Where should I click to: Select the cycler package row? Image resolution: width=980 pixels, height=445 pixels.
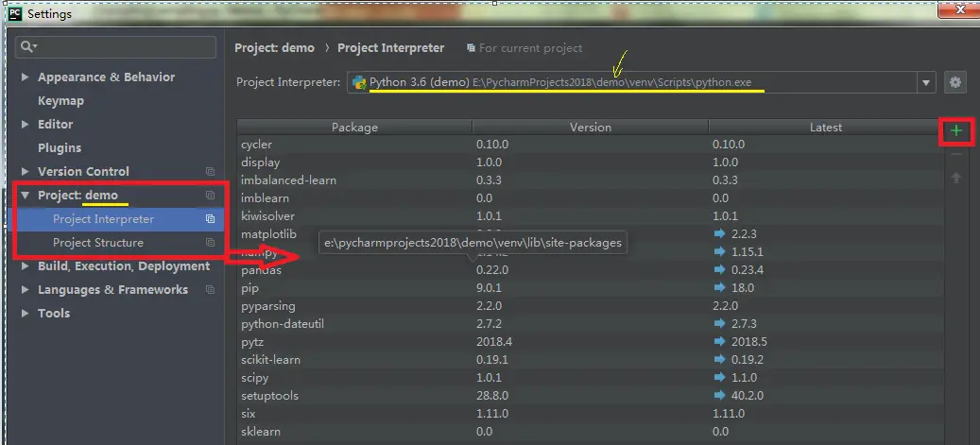pos(590,145)
